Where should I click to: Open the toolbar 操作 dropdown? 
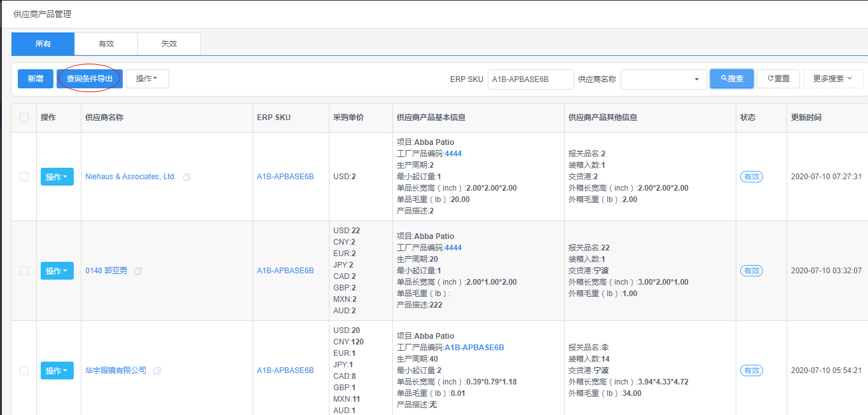click(x=147, y=79)
